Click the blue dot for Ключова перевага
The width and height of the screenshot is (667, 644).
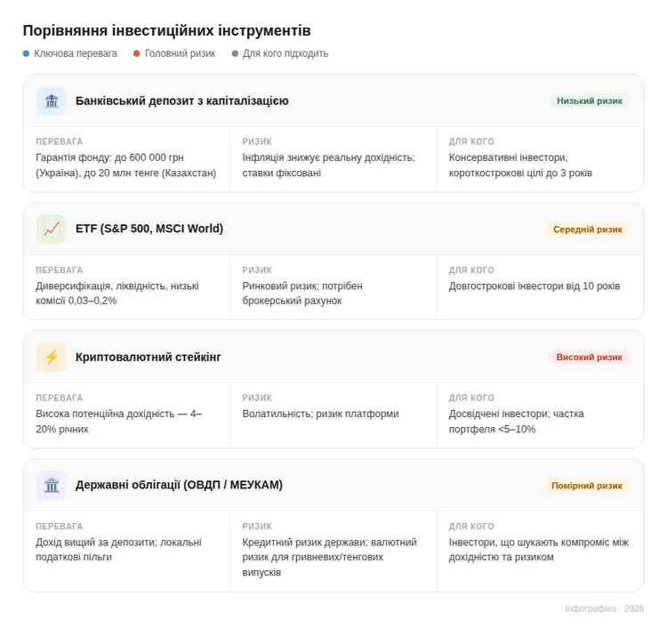(27, 53)
